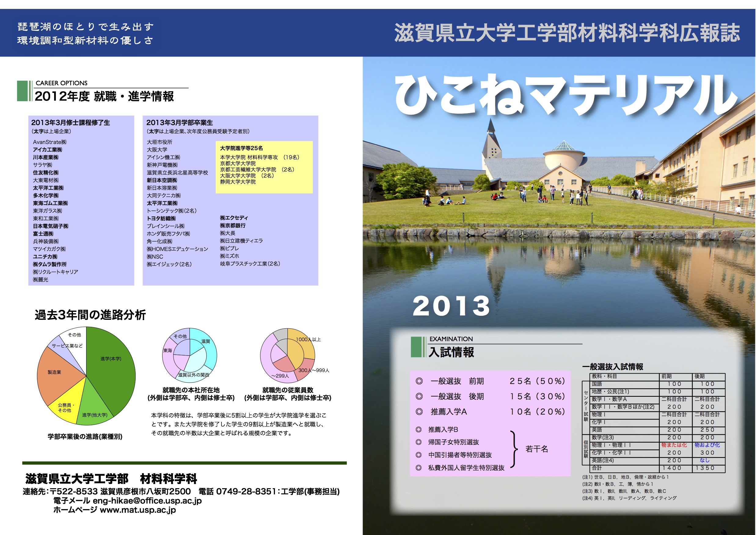Click the row 一般選抜 前期 25名(50%)
756x535 pixels.
click(490, 381)
